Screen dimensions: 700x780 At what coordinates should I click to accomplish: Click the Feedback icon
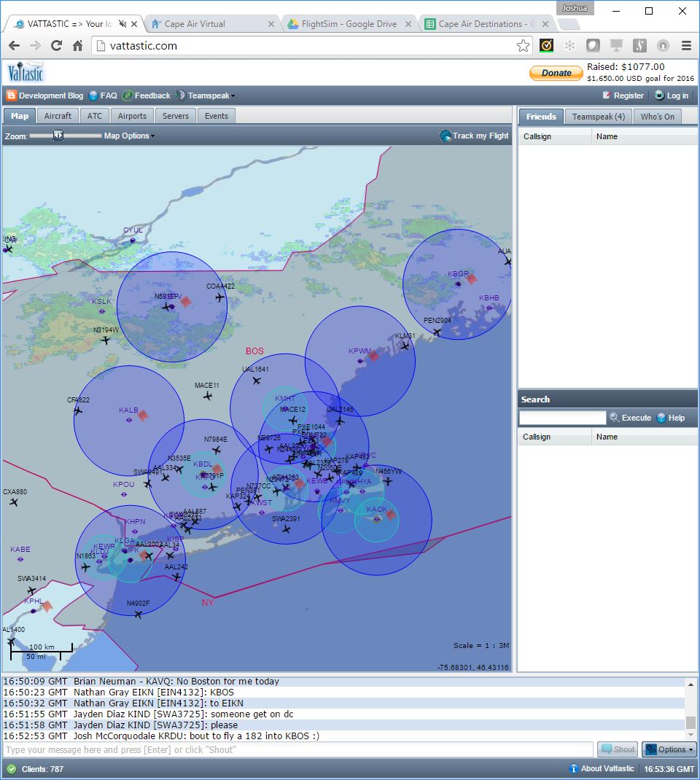click(x=128, y=95)
